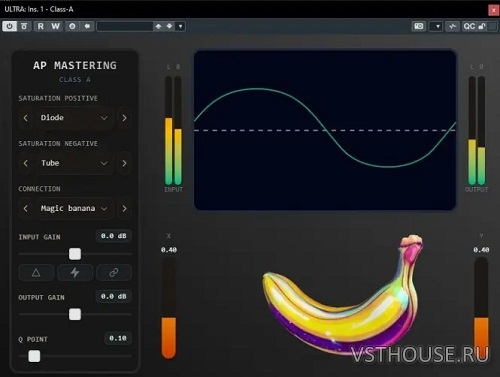This screenshot has width=500, height=377.
Task: Click the Q Point slider handle
Action: click(x=34, y=356)
